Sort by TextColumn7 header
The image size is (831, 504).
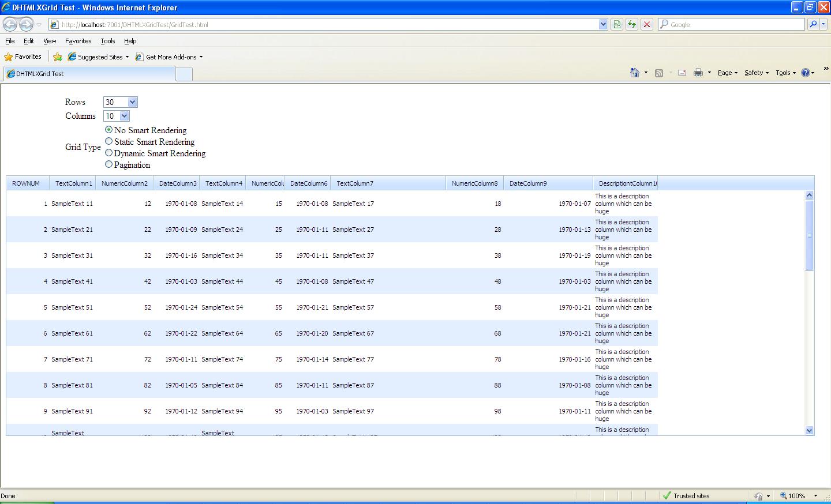coord(388,183)
